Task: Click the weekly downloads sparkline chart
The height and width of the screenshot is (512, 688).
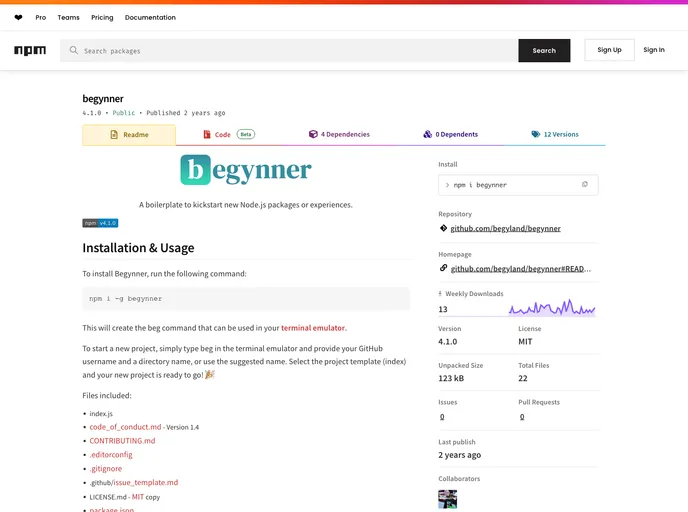Action: point(552,307)
